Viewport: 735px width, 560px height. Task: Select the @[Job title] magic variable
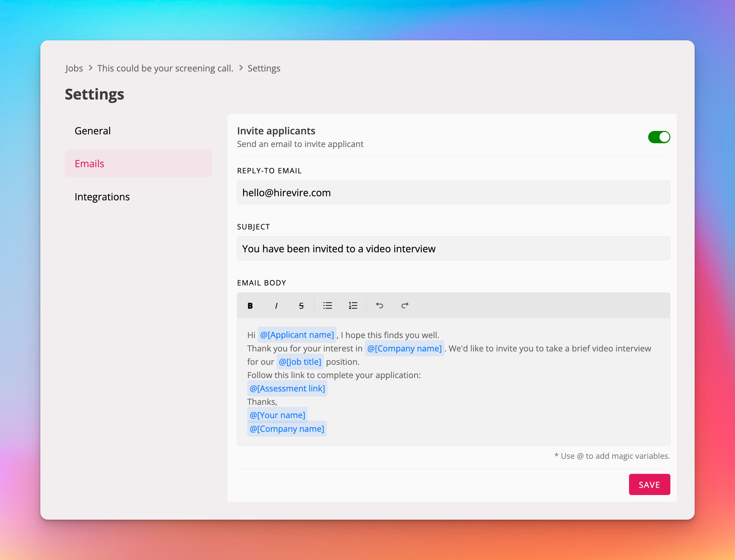point(300,362)
